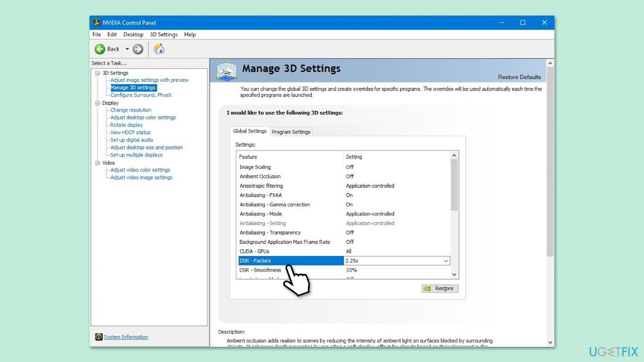The width and height of the screenshot is (644, 362).
Task: Open the System Information link
Action: tap(126, 337)
